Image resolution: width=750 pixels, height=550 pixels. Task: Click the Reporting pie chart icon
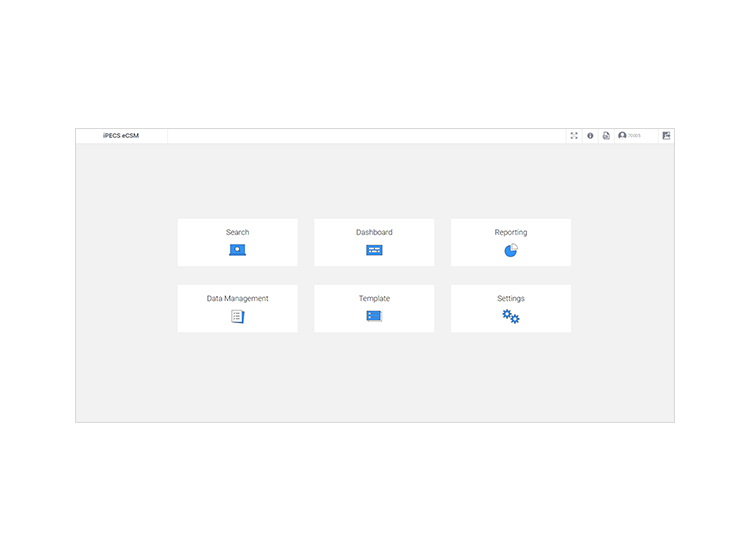click(511, 250)
